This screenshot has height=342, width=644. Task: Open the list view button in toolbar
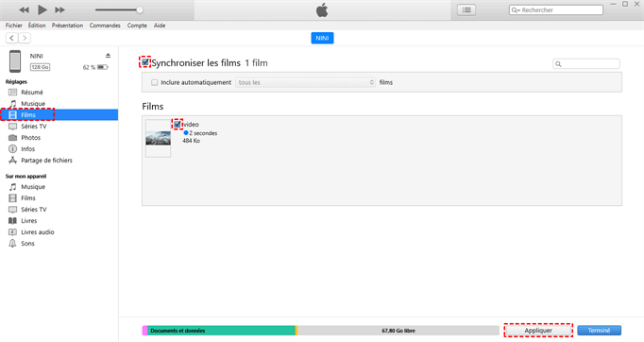[466, 9]
